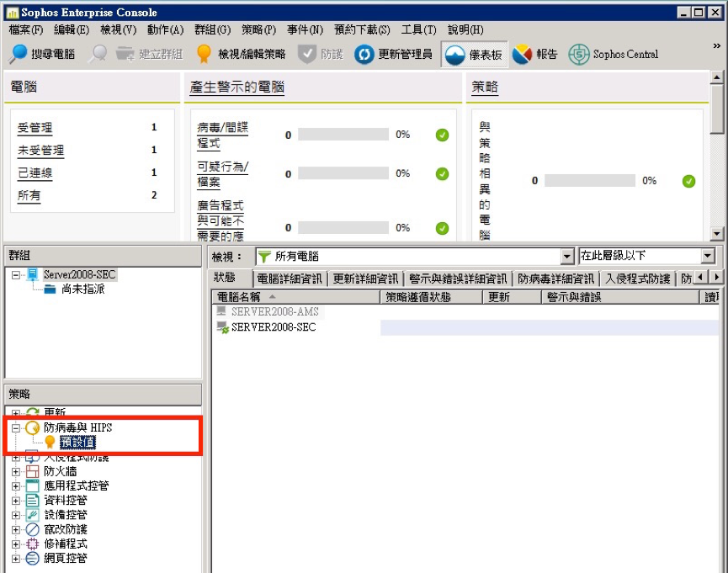Click the dashboard scroll up arrow
This screenshot has width=728, height=573.
716,77
